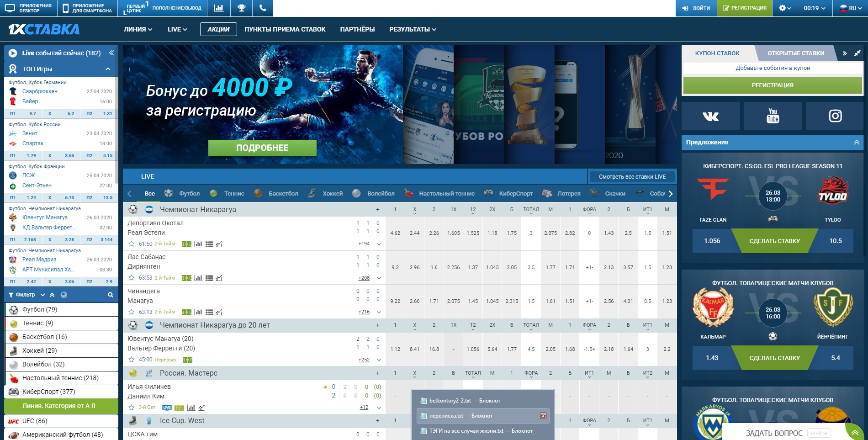This screenshot has height=440, width=868.
Task: Expand the coupon panel with double arrow icon
Action: click(844, 53)
